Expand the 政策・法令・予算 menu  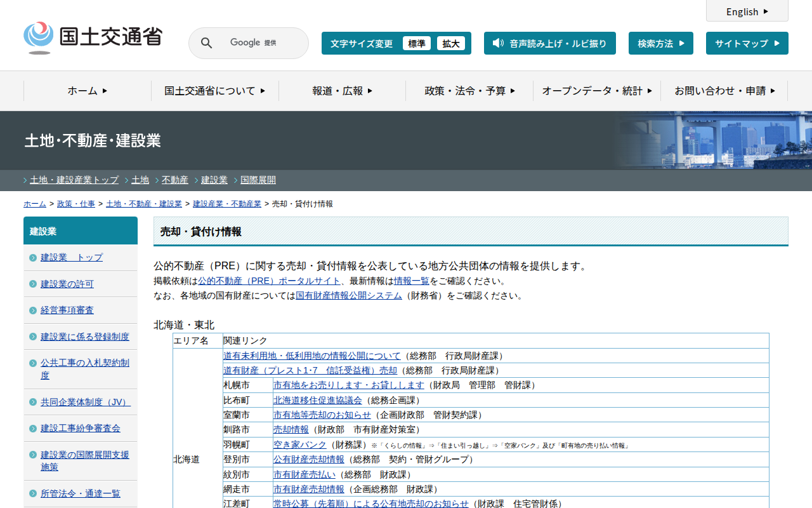click(x=469, y=91)
